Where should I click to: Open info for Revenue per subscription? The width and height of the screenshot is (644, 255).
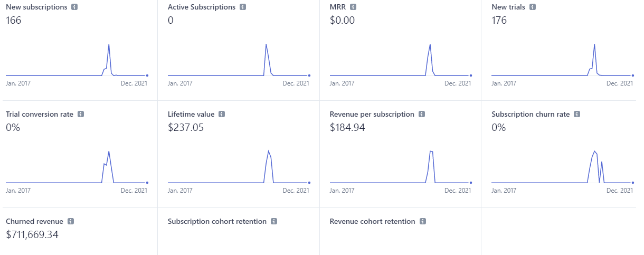(422, 114)
